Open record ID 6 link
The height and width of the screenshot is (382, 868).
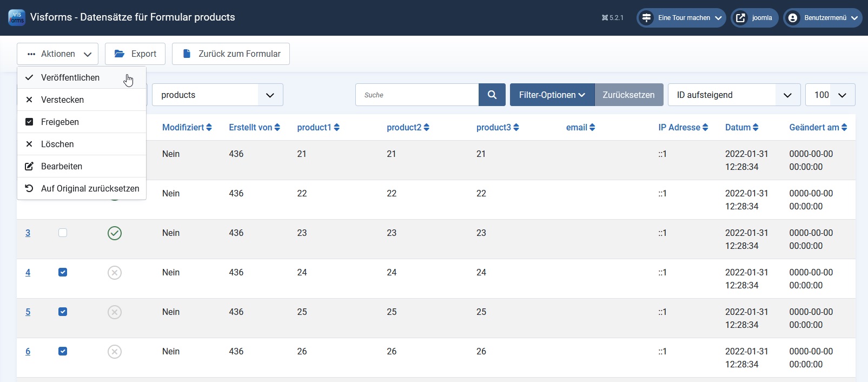pyautogui.click(x=28, y=352)
